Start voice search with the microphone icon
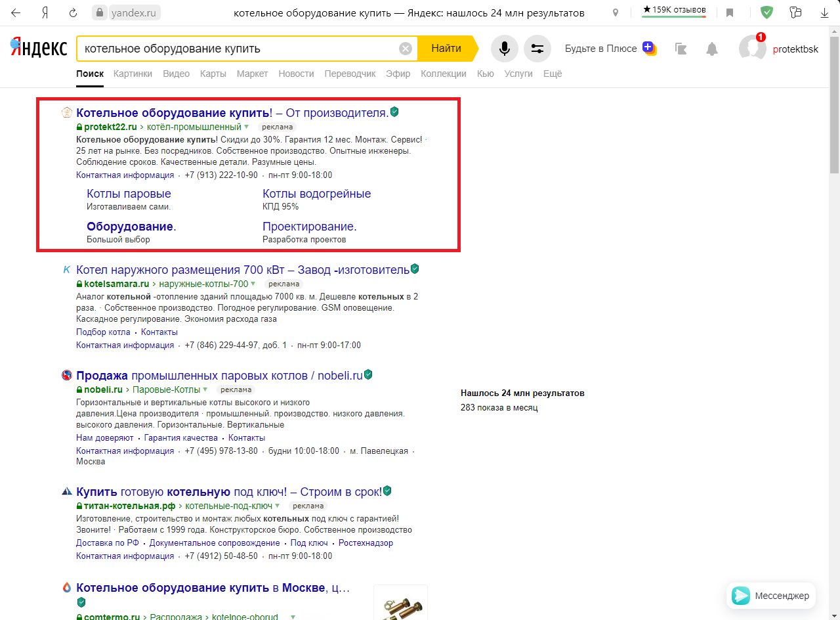The height and width of the screenshot is (620, 840). tap(504, 48)
